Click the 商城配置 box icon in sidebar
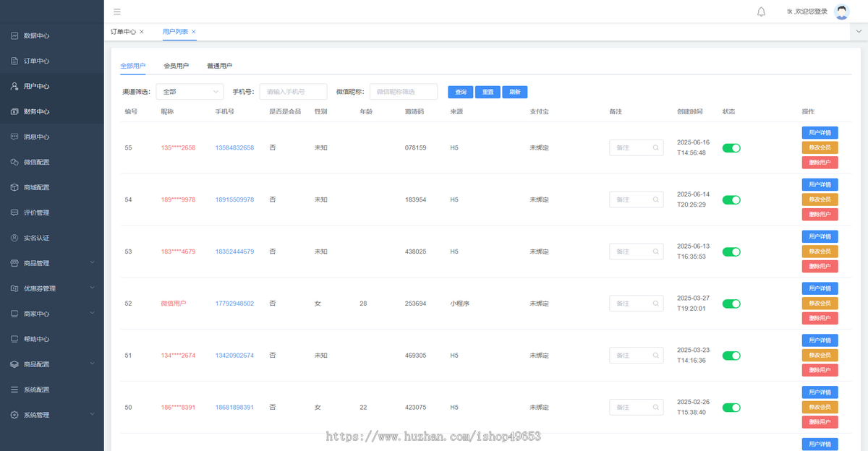Viewport: 868px width, 451px height. [14, 187]
